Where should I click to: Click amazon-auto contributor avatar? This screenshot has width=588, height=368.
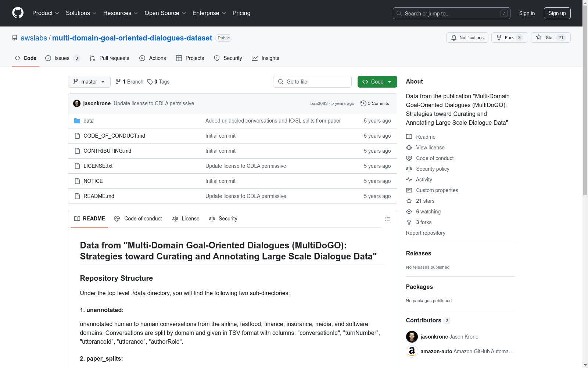(412, 351)
